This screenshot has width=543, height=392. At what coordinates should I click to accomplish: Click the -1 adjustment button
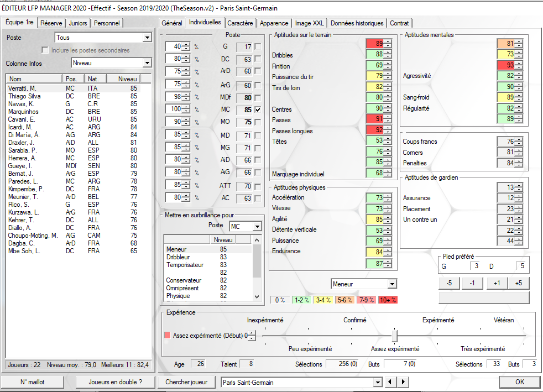click(472, 283)
